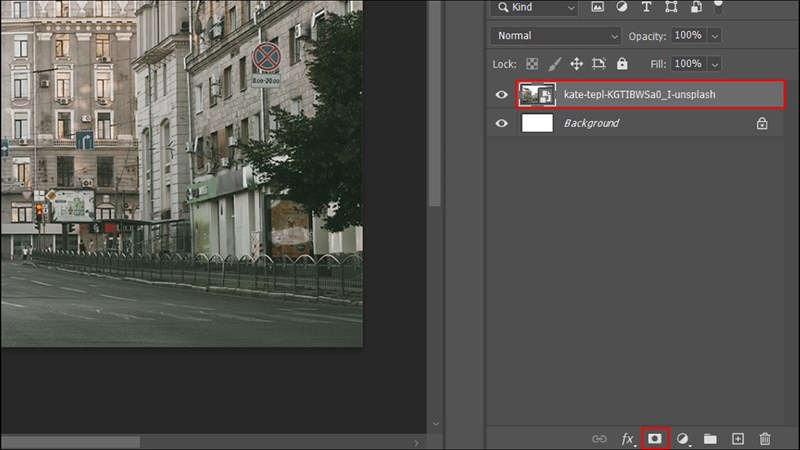Filter layers by smart object icon
Viewport: 800px width, 450px height.
[x=696, y=7]
